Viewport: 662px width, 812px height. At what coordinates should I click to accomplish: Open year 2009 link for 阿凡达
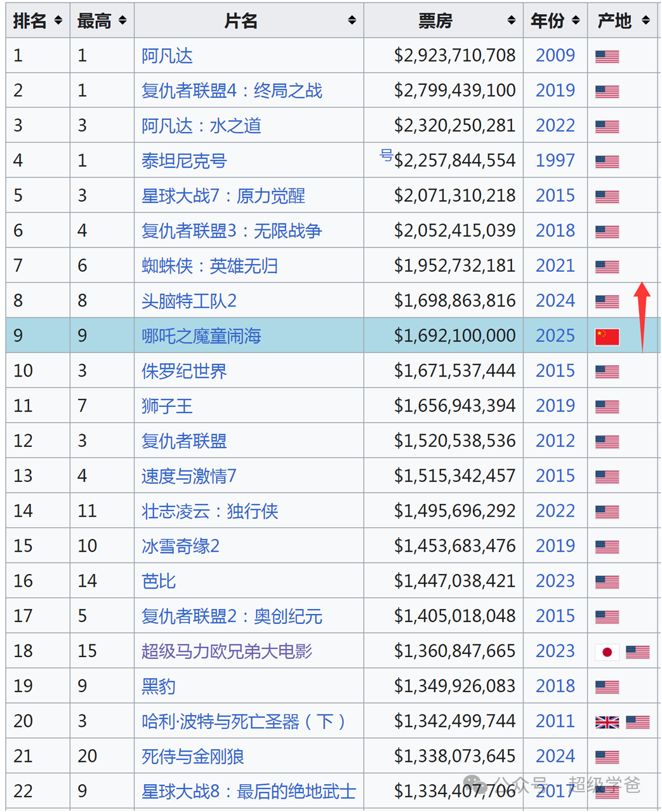(555, 55)
